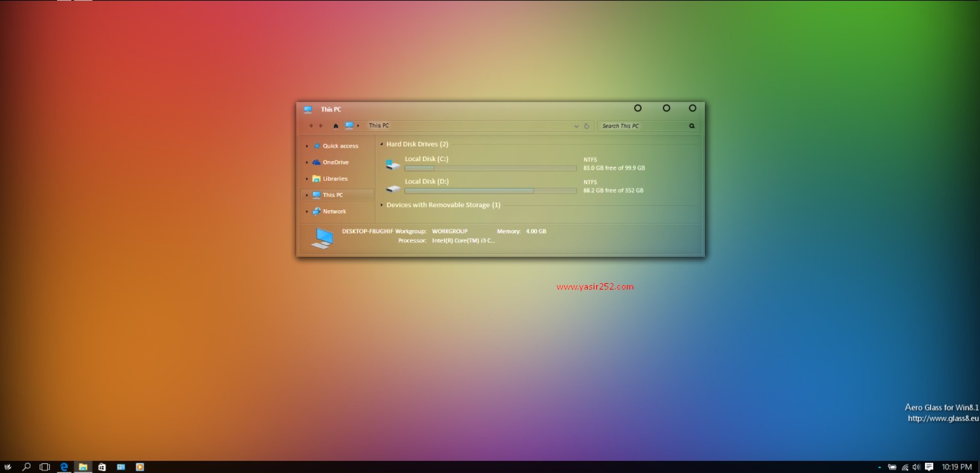Image resolution: width=980 pixels, height=473 pixels.
Task: Click the Forward navigation arrow
Action: (x=320, y=126)
